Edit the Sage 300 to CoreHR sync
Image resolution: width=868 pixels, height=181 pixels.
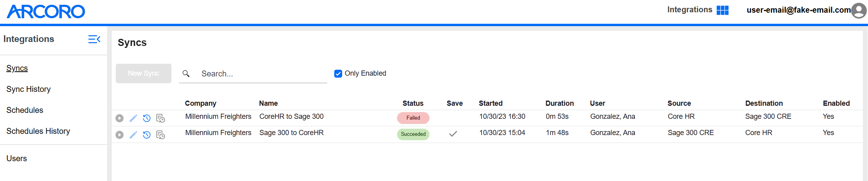click(x=133, y=135)
